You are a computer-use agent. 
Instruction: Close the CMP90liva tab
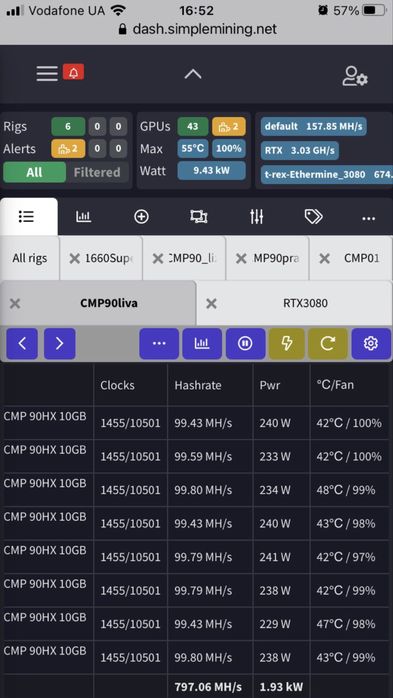tap(15, 304)
